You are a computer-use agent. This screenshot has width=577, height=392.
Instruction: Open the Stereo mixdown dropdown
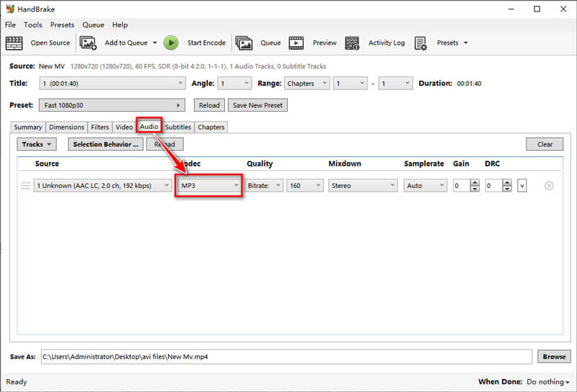(363, 186)
